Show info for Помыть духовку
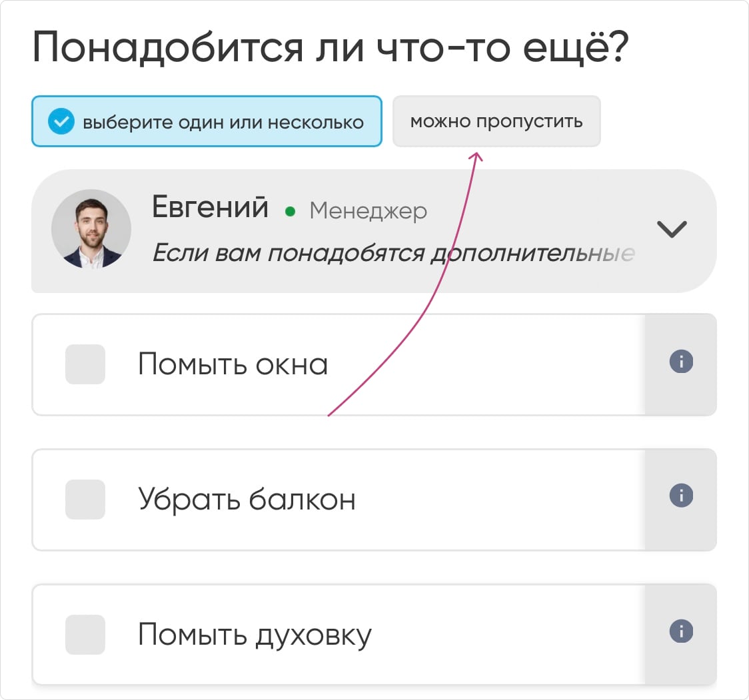 tap(680, 631)
